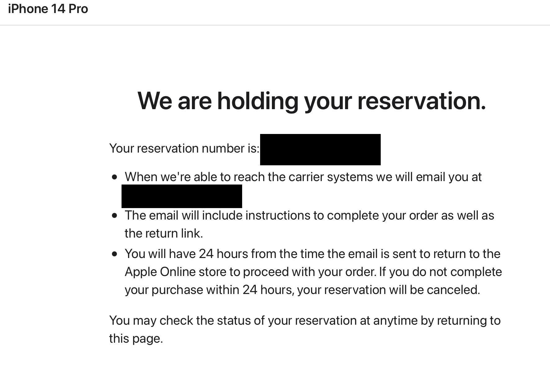Viewport: 550px width, 392px height.
Task: Click the bullet dot before 'The email will include'
Action: 115,216
